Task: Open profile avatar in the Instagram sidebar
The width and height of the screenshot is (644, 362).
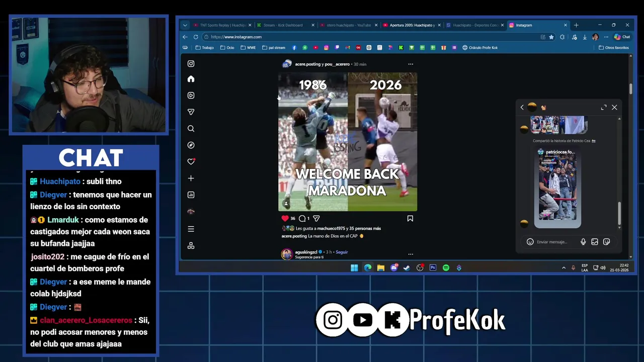Action: [x=191, y=212]
